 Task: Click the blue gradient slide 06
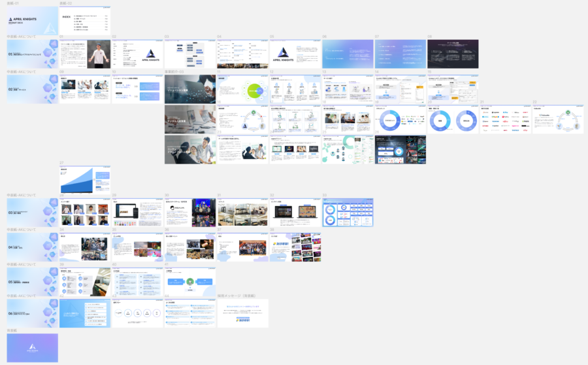click(348, 54)
